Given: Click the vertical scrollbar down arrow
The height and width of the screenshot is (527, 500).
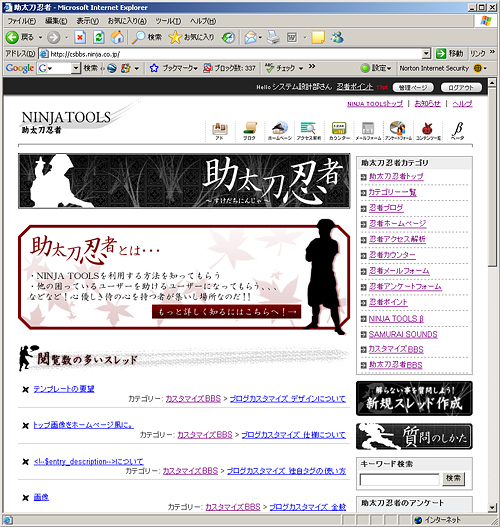Looking at the screenshot, I should point(492,507).
